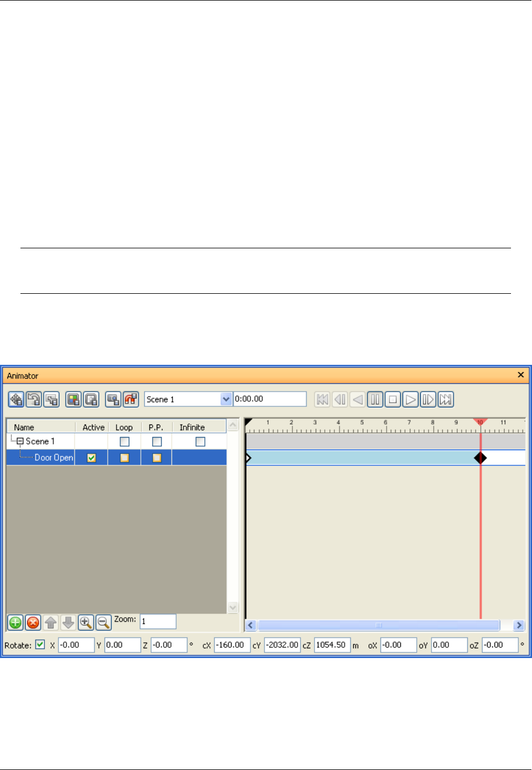Move the selected item down with the arrow

click(68, 623)
